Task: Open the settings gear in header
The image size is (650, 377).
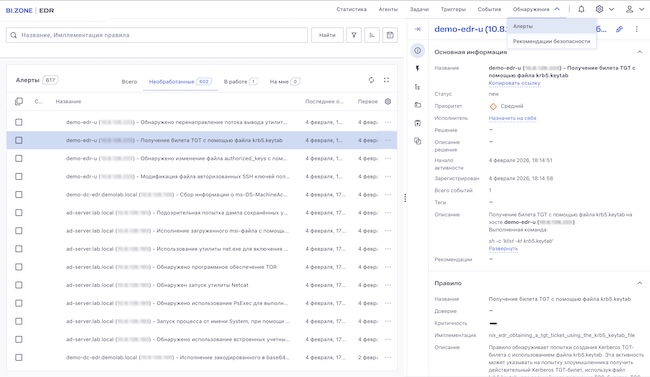Action: point(599,9)
